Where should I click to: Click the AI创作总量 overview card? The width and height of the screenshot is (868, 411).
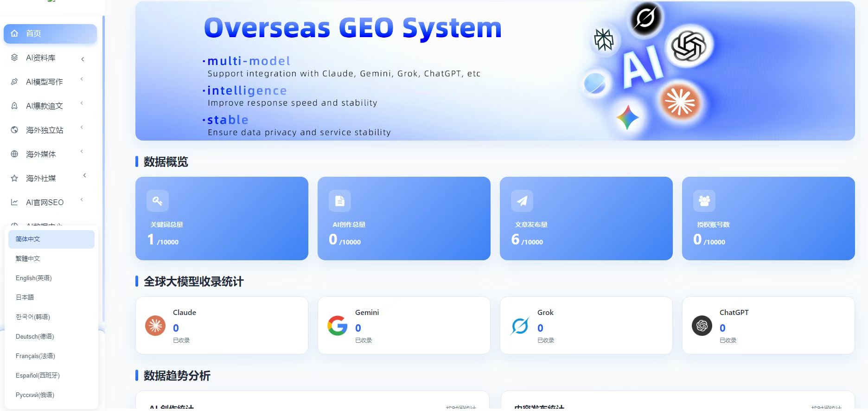[404, 218]
